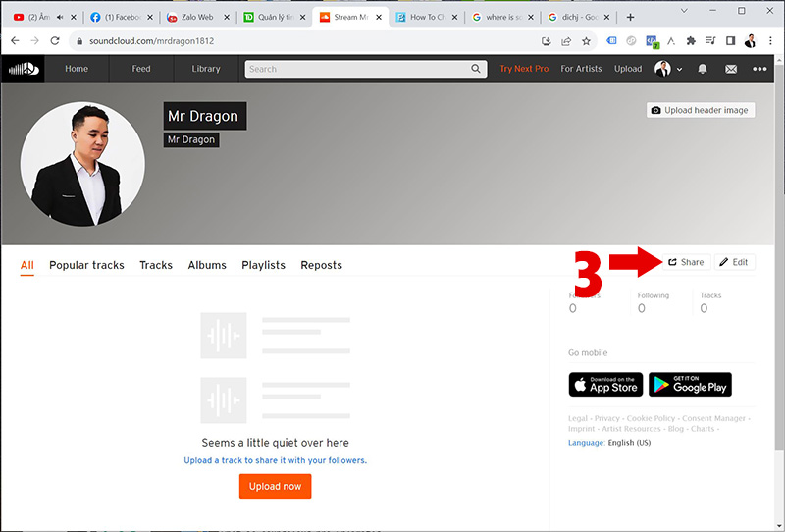Image resolution: width=785 pixels, height=532 pixels.
Task: Toggle the Chrome side panel
Action: (729, 41)
